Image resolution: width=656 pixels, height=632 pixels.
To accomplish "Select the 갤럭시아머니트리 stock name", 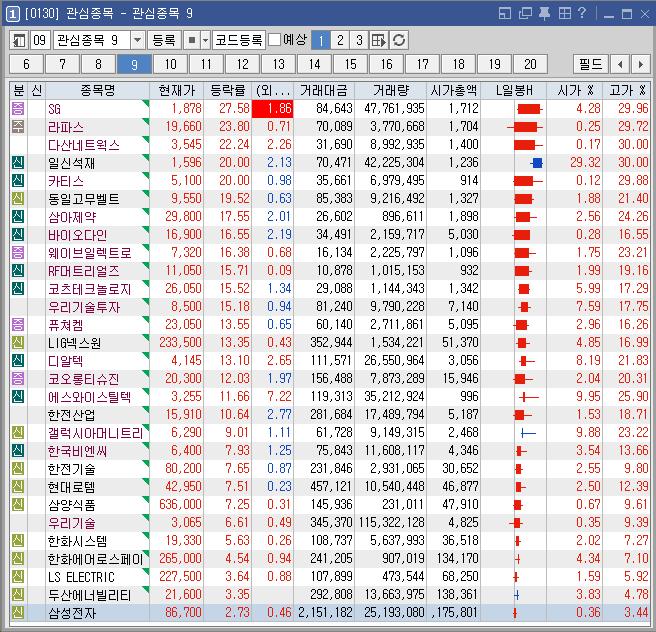I will (95, 433).
